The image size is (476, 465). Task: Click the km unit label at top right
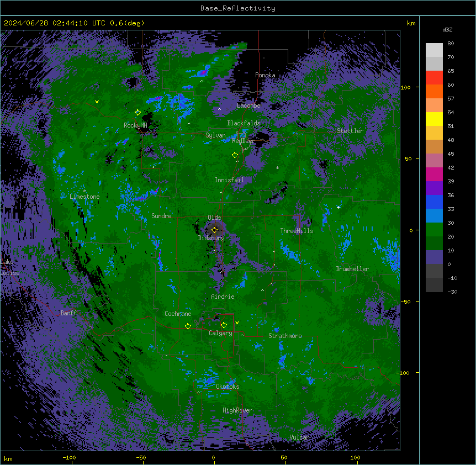411,23
